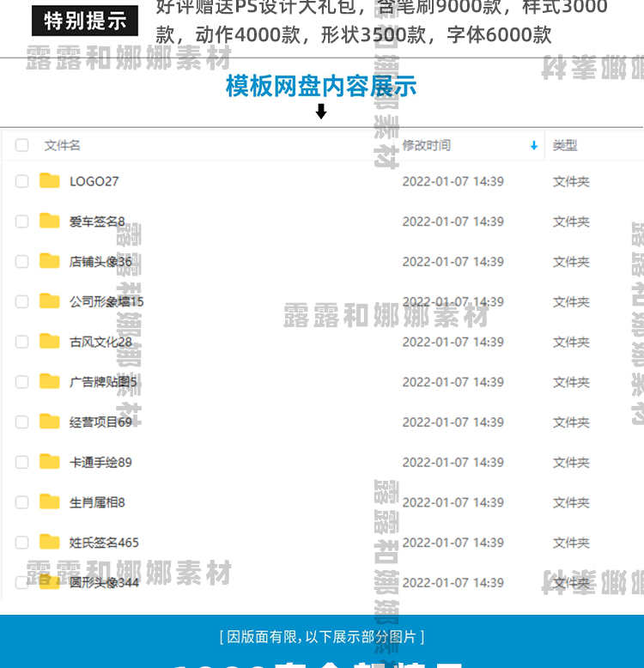Click the 卡通手绘89 folder icon
The height and width of the screenshot is (668, 644).
tap(50, 461)
